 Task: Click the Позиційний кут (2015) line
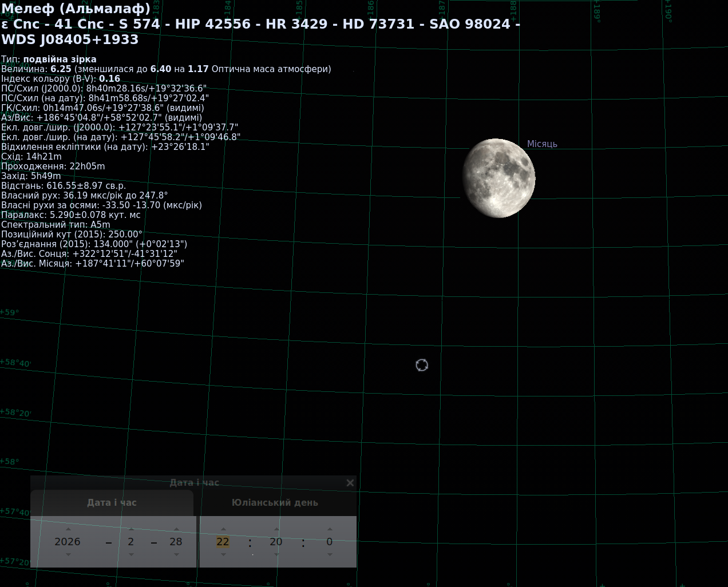coord(72,235)
